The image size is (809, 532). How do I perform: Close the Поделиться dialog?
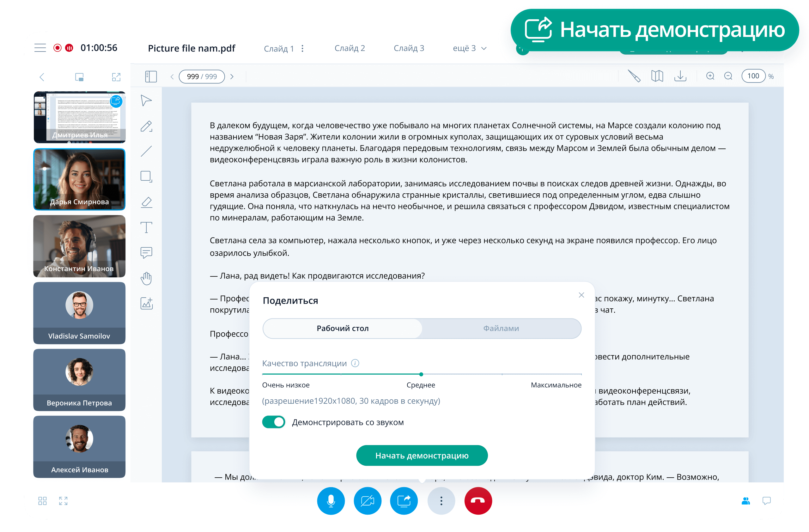click(581, 295)
